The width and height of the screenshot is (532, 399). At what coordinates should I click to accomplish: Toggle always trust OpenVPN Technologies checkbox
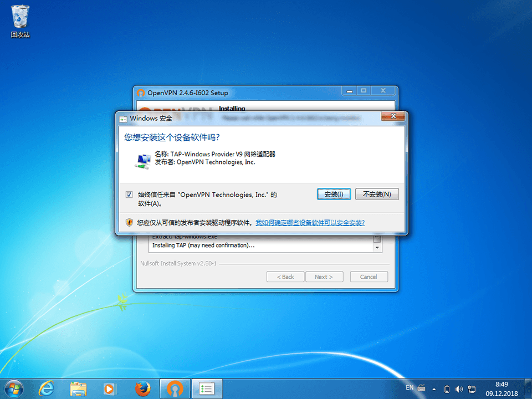[129, 195]
